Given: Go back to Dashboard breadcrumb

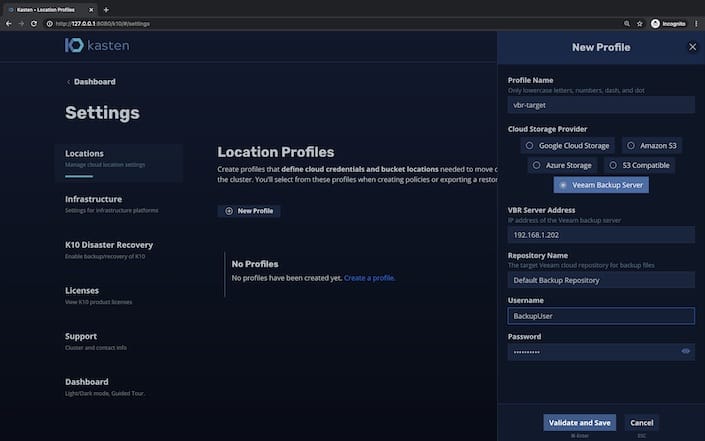Looking at the screenshot, I should 93,82.
